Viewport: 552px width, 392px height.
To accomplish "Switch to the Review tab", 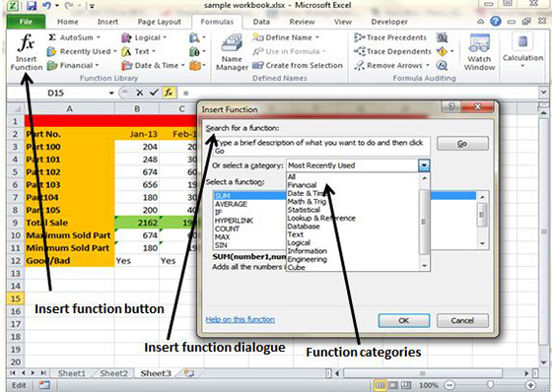I will [302, 22].
